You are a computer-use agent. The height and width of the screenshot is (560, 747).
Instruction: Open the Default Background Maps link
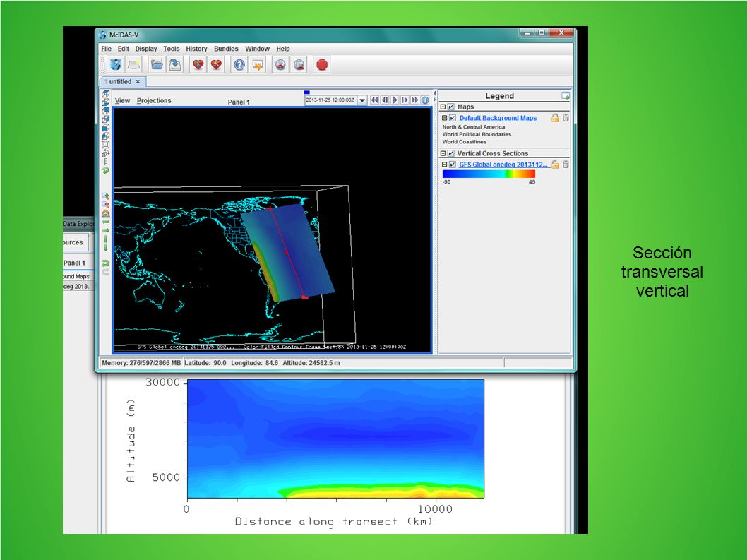coord(498,118)
